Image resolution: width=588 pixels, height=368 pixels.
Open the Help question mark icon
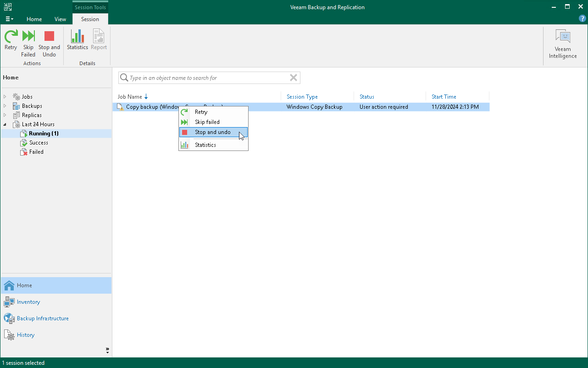pyautogui.click(x=582, y=19)
